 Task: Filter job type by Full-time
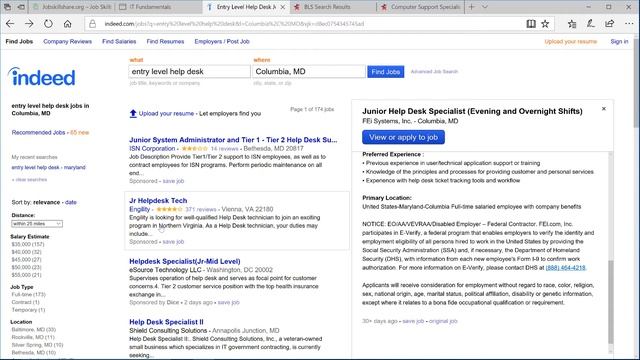[x=29, y=294]
